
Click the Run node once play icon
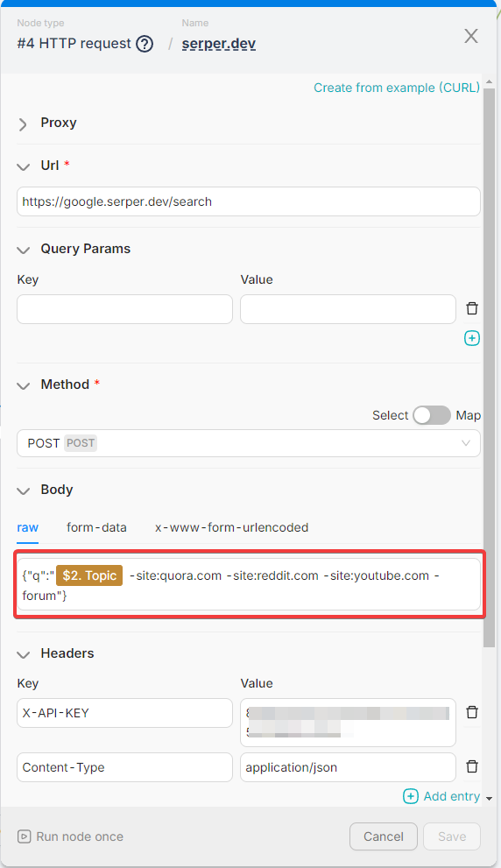pos(24,836)
